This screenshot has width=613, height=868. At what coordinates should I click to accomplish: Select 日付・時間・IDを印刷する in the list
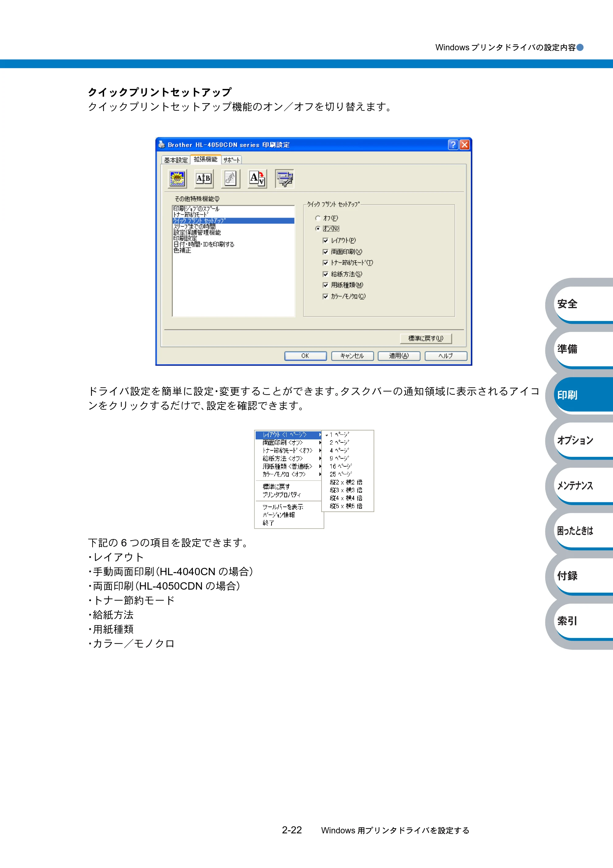click(x=234, y=245)
